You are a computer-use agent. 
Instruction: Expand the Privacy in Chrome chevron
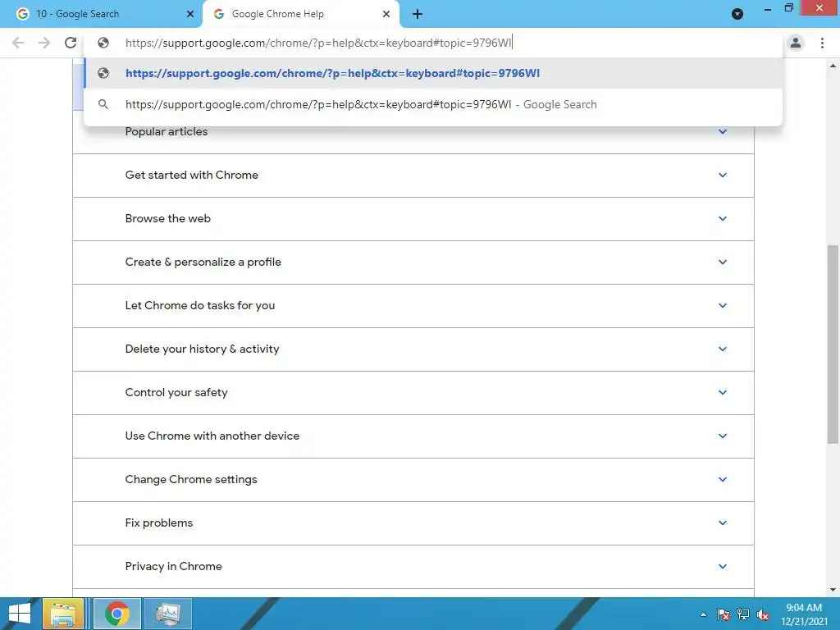pos(722,566)
